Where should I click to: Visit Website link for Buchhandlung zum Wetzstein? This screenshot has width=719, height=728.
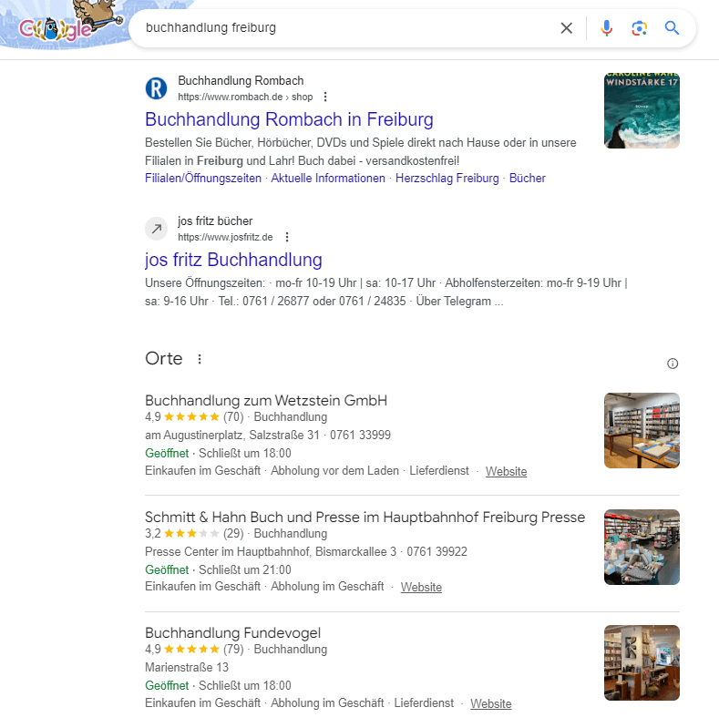tap(506, 471)
